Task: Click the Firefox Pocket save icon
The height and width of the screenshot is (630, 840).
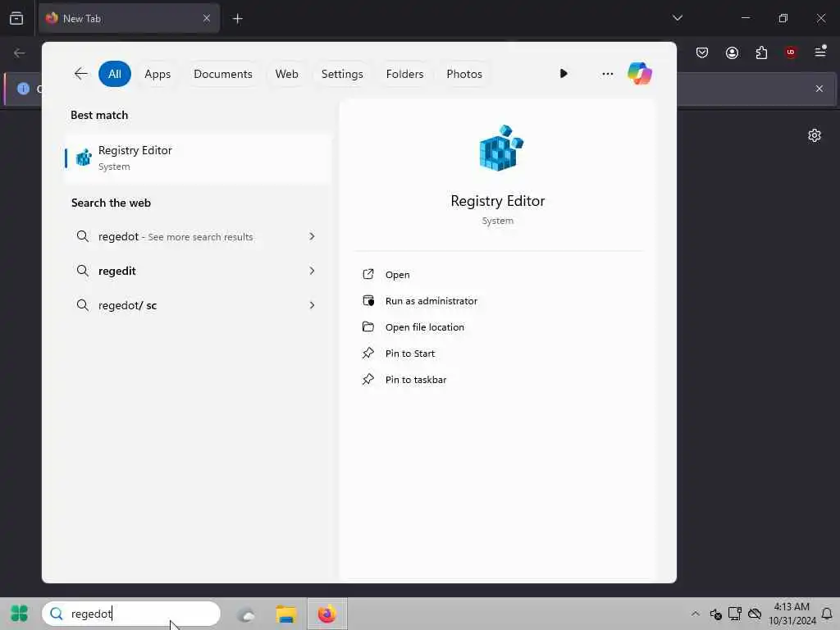Action: [x=702, y=52]
